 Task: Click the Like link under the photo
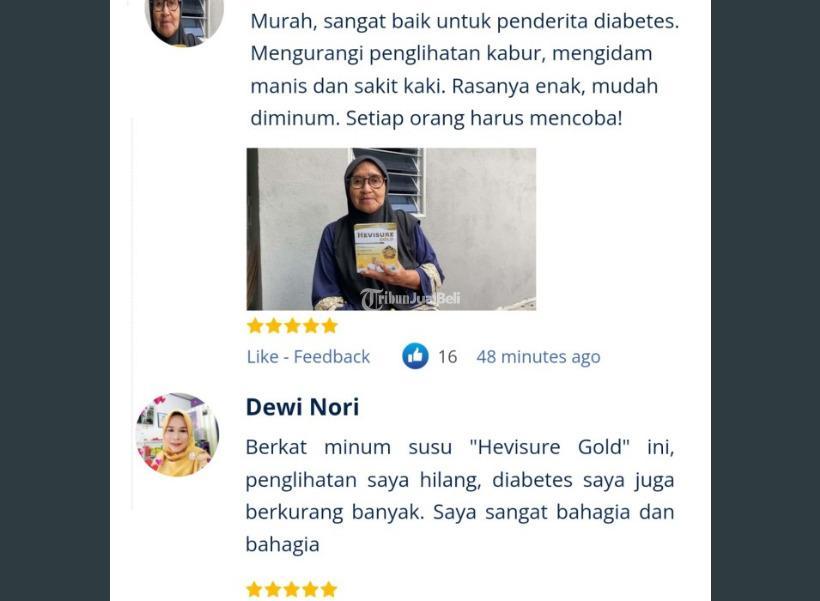pos(263,357)
